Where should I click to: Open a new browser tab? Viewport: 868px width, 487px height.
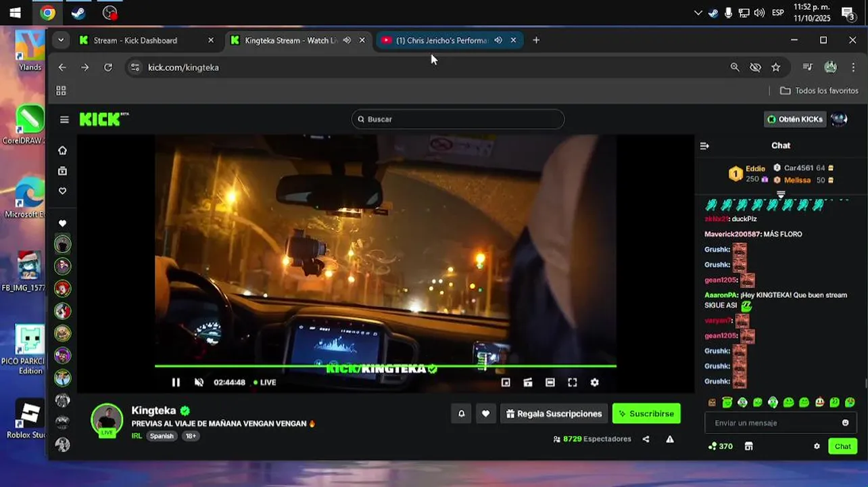click(536, 41)
